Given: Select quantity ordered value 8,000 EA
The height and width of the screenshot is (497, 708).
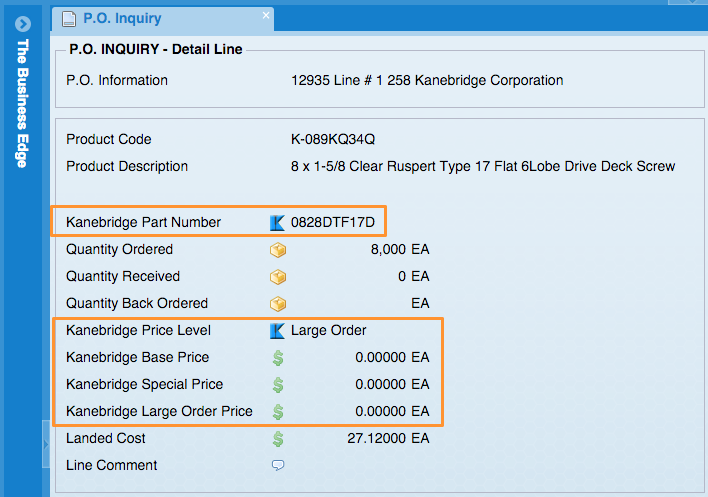Looking at the screenshot, I should 400,249.
